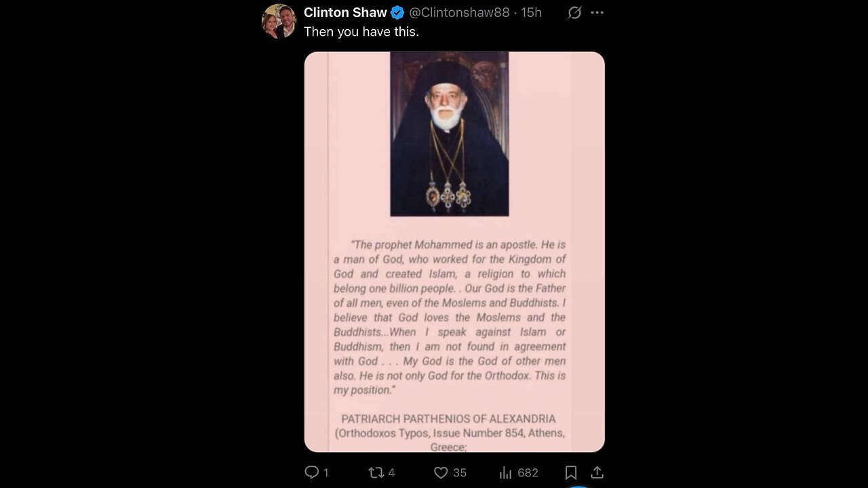Click the quoted paragraph in the attached image
This screenshot has width=868, height=488.
(x=450, y=317)
